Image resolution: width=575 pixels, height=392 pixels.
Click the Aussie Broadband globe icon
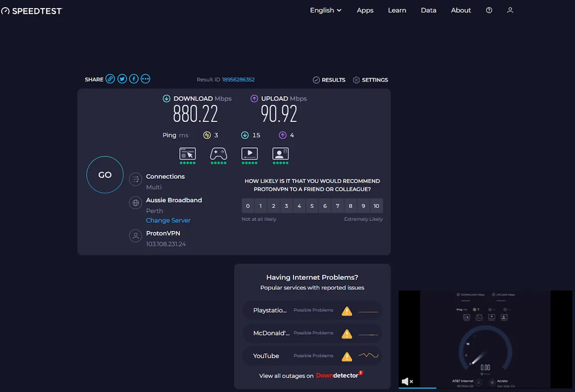pyautogui.click(x=135, y=203)
